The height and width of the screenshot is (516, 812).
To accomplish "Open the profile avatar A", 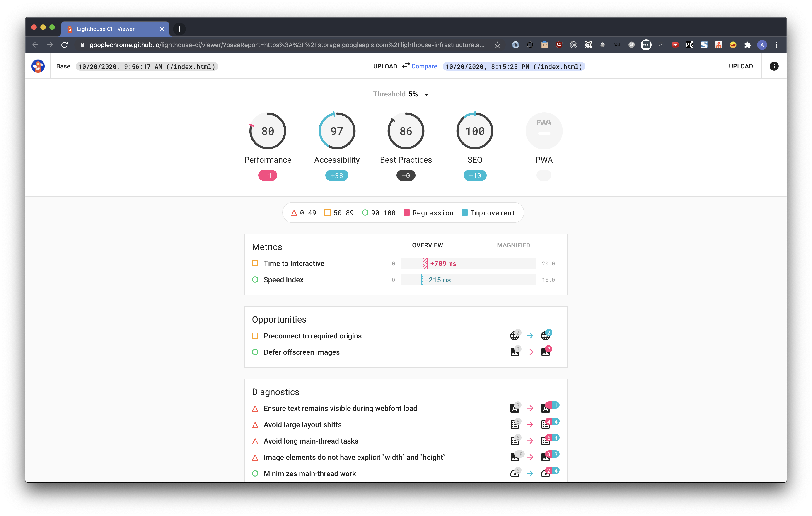I will pos(762,45).
